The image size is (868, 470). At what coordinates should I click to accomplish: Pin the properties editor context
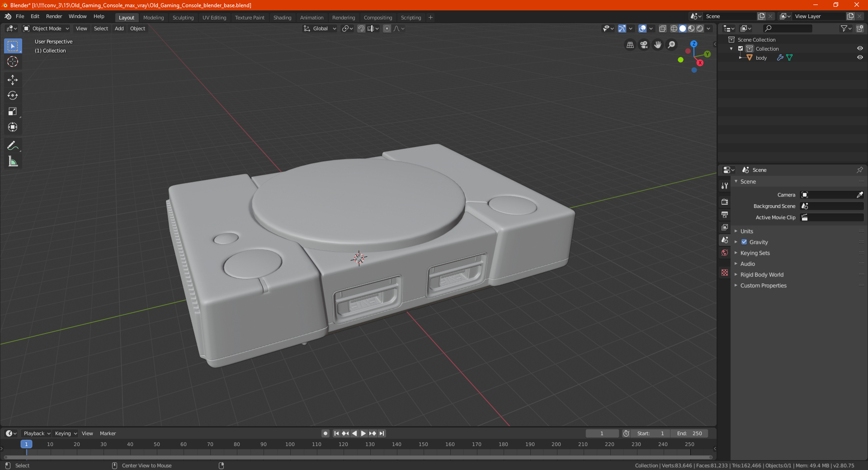point(859,170)
